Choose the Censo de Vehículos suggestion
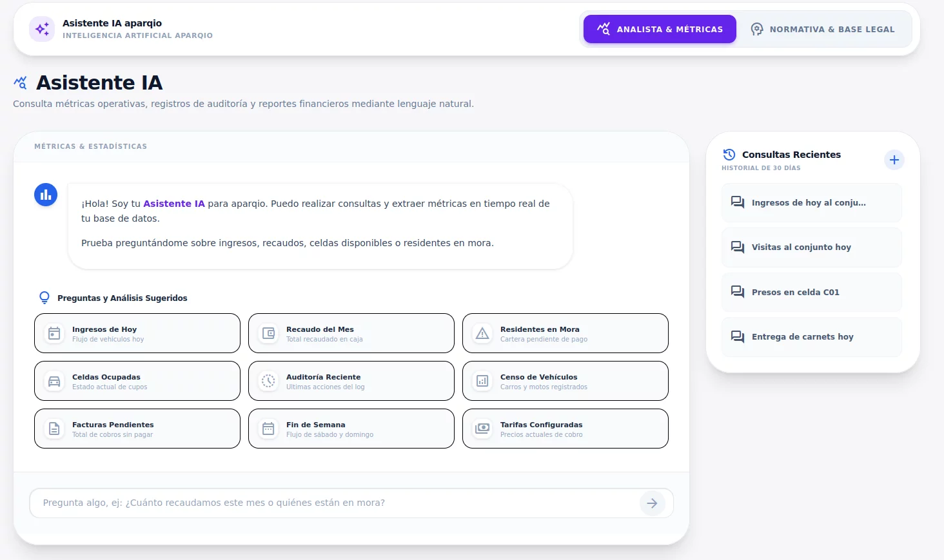The height and width of the screenshot is (560, 944). pos(565,381)
